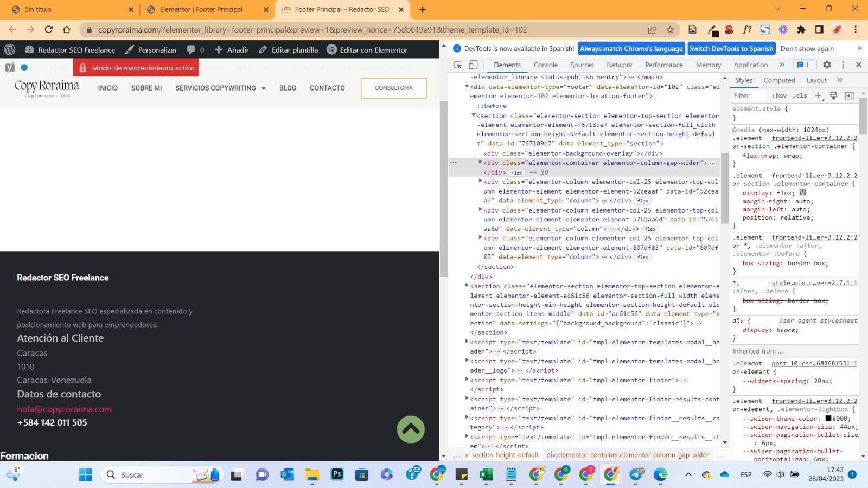This screenshot has width=868, height=488.
Task: Switch to the Sources tab
Action: (582, 65)
